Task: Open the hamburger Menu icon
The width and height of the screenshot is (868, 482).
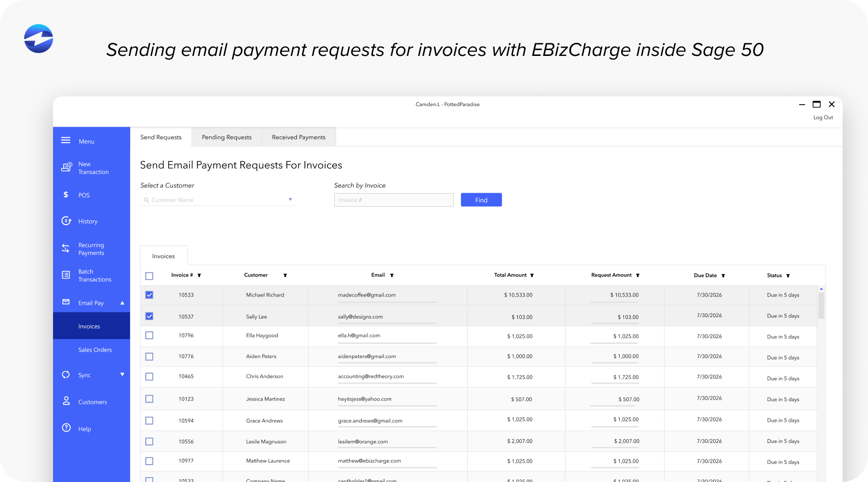Action: [66, 141]
